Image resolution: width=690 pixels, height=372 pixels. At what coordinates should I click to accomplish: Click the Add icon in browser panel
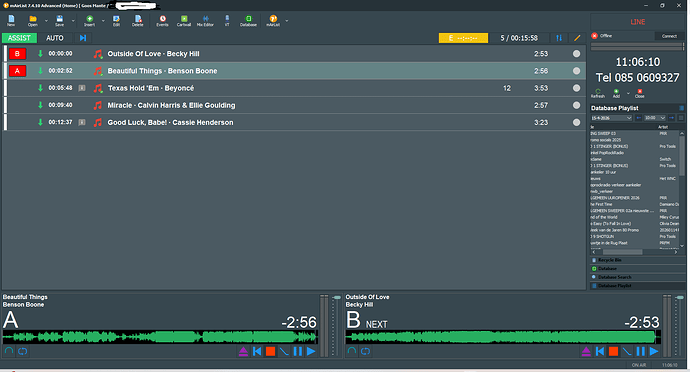pos(616,93)
